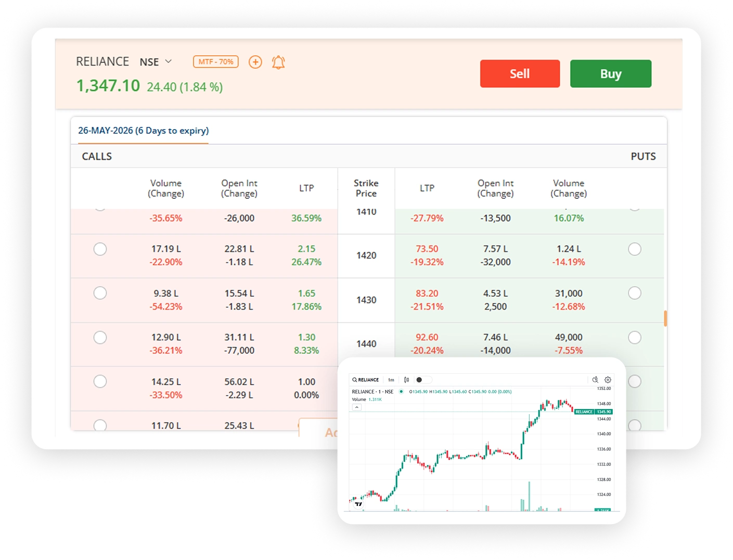Click call LTP 1.30

point(306,337)
